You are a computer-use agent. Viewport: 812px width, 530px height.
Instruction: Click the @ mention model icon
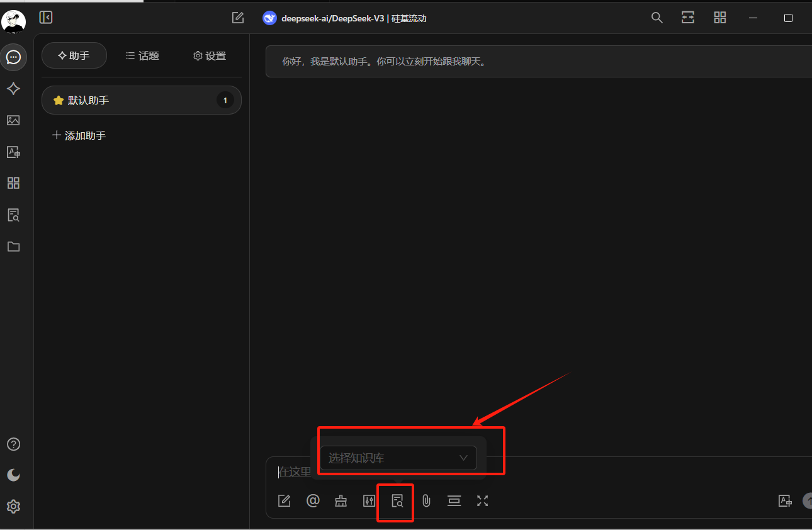click(x=313, y=501)
